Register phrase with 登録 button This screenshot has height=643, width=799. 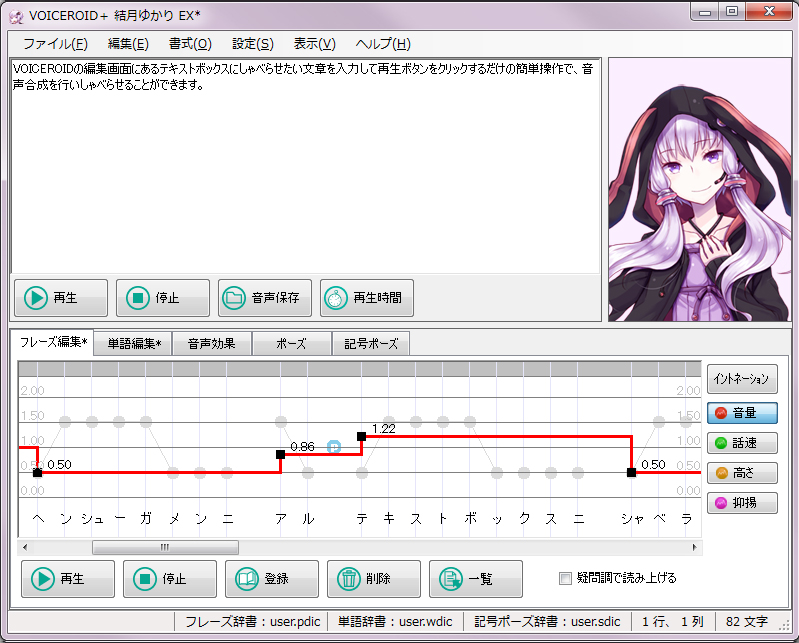(272, 579)
